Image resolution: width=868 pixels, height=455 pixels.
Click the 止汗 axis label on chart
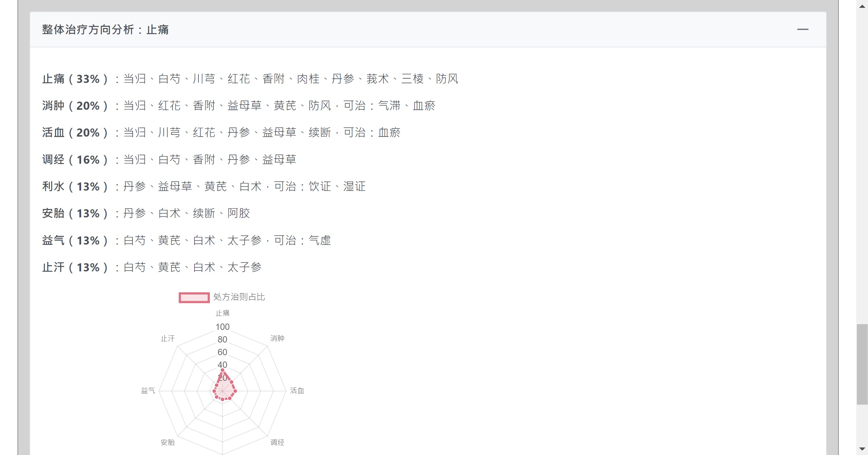[x=168, y=338]
